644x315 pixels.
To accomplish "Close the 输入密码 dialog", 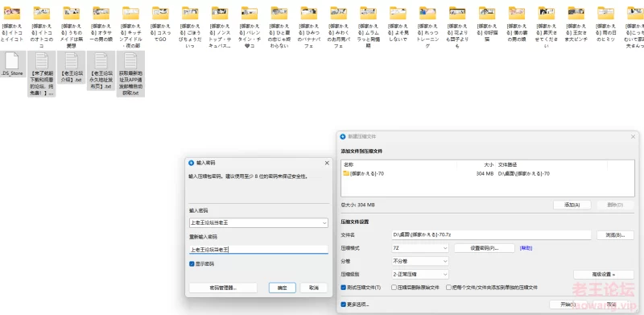I will pos(327,163).
